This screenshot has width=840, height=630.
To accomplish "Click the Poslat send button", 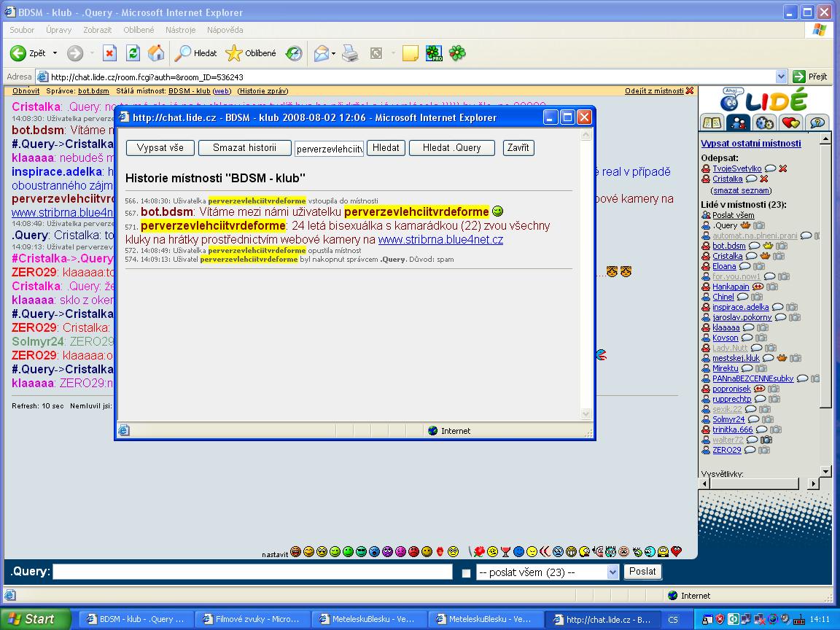I will 642,572.
